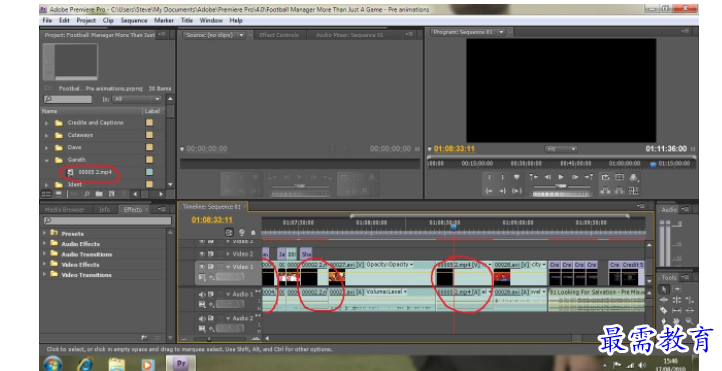The width and height of the screenshot is (722, 371).
Task: Collapse the Video 1 track
Action: coord(228,267)
